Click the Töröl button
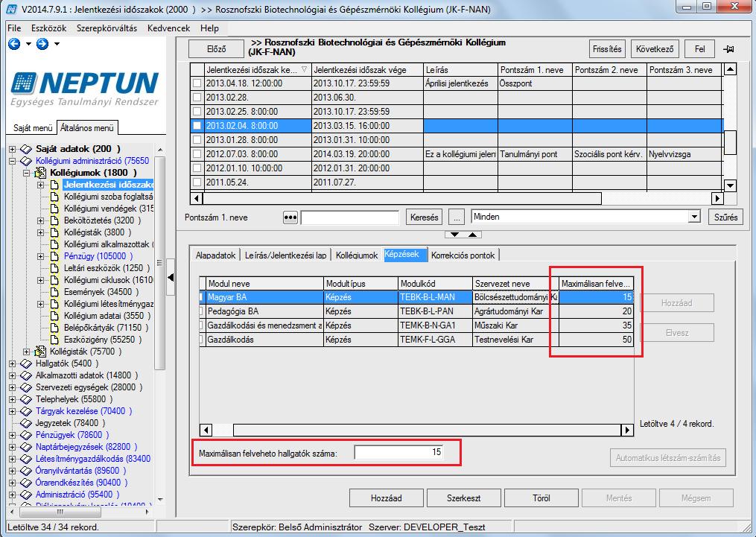Image resolution: width=756 pixels, height=537 pixels. [541, 498]
